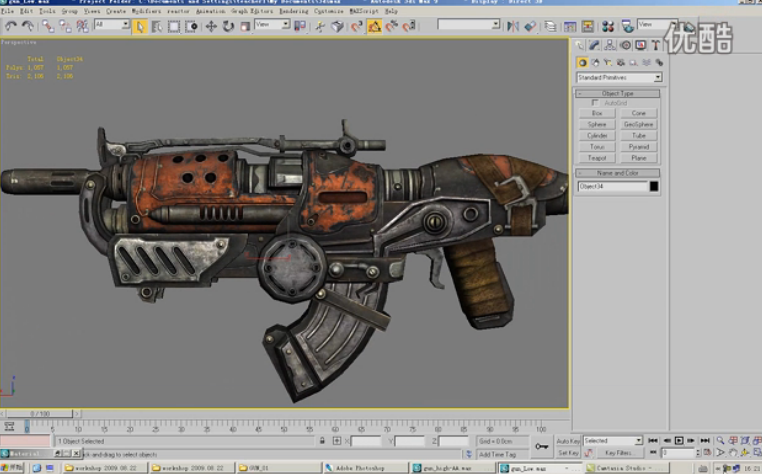The height and width of the screenshot is (474, 762).
Task: Click the Rectangular Selection Region icon
Action: (173, 26)
